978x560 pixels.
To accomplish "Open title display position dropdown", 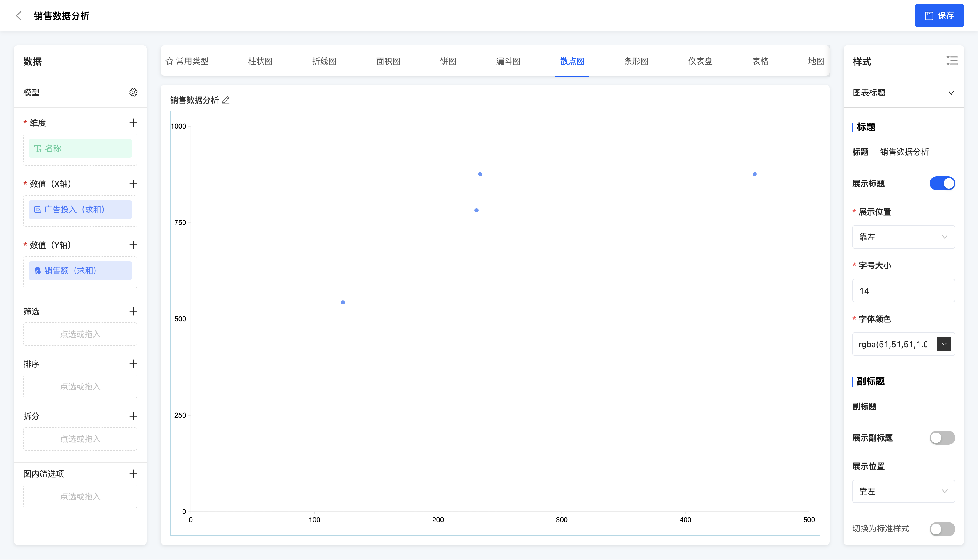I will point(903,237).
